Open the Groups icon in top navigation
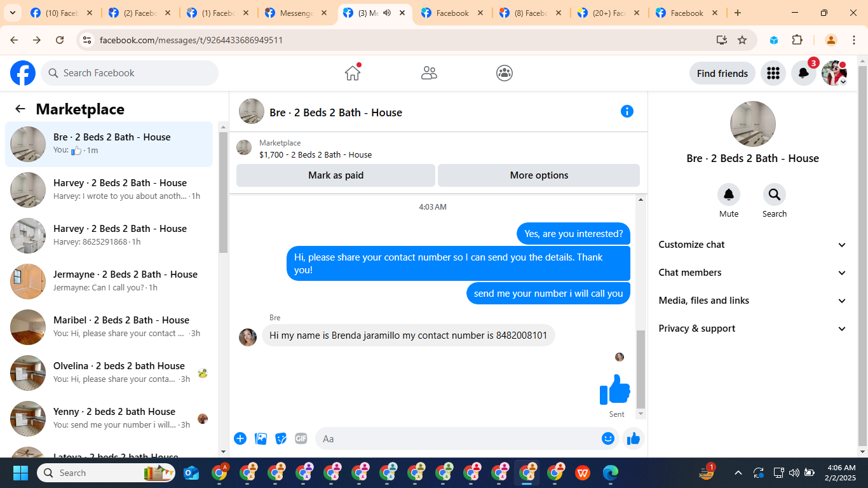868x488 pixels. pyautogui.click(x=505, y=73)
